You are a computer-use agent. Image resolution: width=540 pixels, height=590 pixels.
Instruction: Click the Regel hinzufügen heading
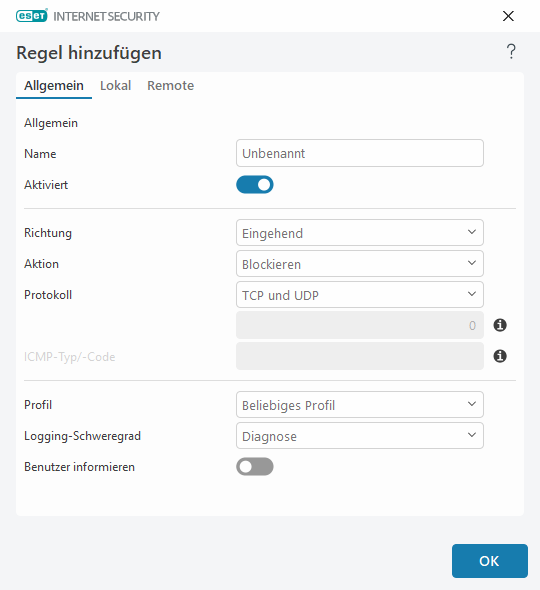pyautogui.click(x=89, y=53)
